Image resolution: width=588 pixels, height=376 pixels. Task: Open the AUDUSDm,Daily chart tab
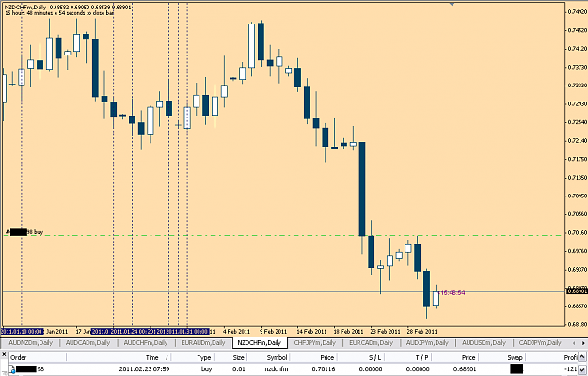pos(484,343)
